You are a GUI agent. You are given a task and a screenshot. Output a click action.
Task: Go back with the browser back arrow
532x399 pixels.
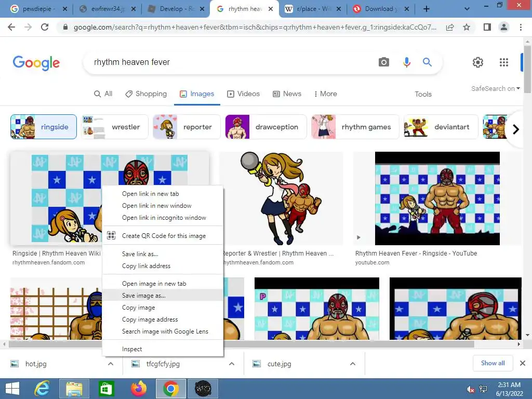11,27
